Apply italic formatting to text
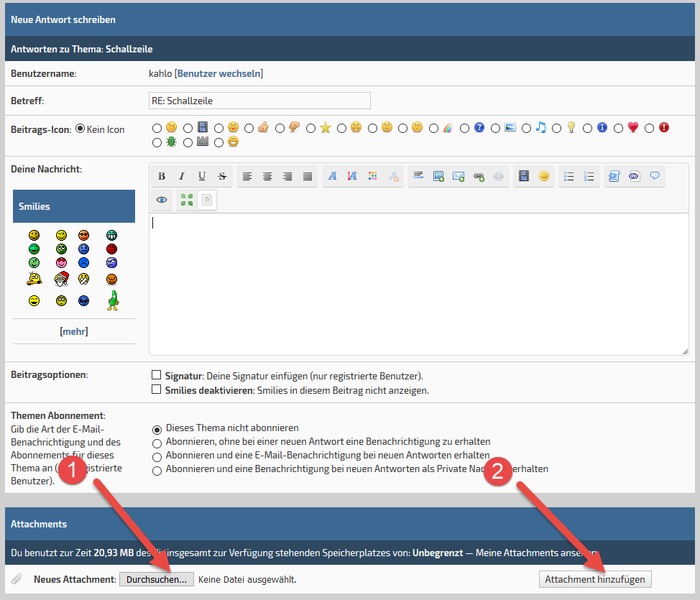 point(182,177)
